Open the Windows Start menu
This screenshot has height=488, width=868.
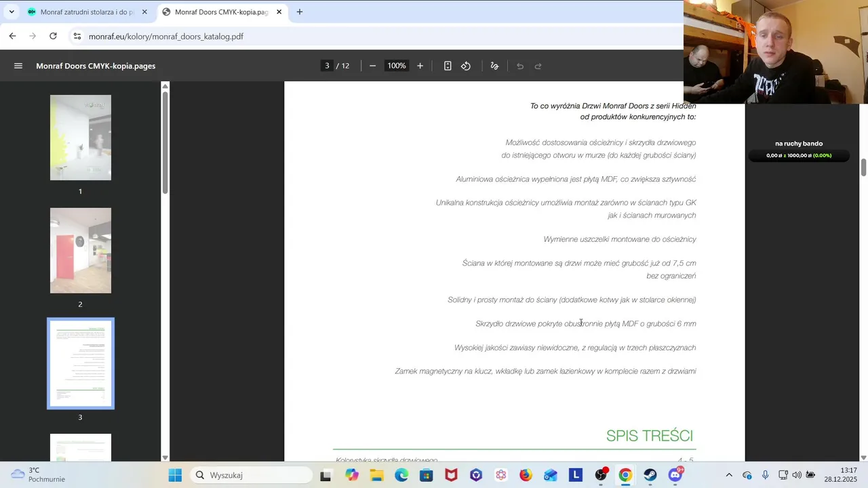point(175,475)
